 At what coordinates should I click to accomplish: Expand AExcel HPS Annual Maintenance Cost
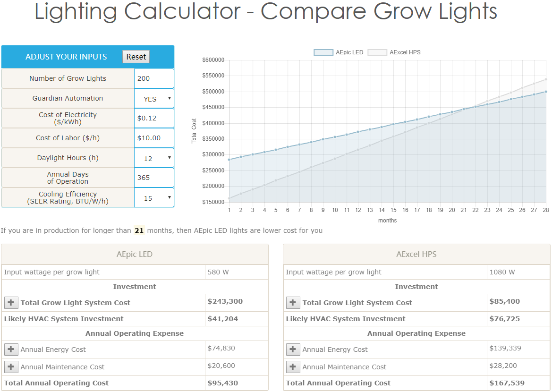pos(293,366)
